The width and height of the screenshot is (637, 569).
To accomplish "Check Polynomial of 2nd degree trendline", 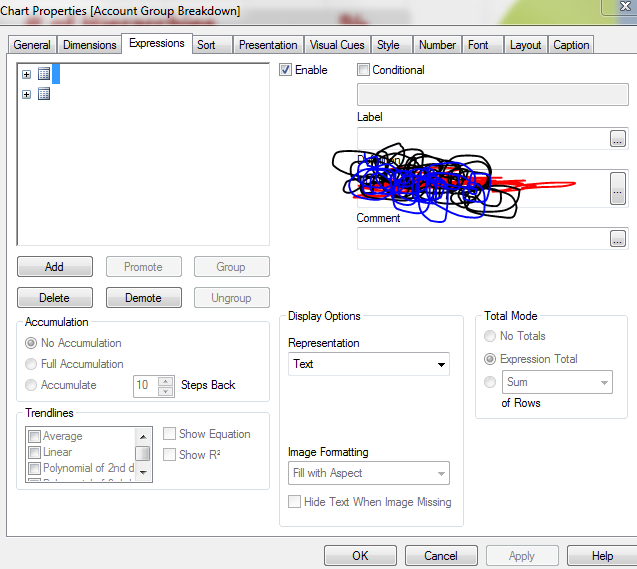I will [35, 468].
